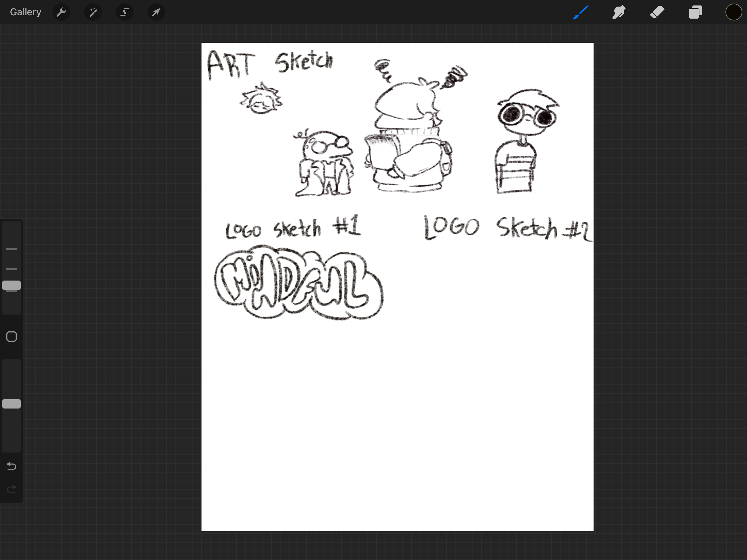The width and height of the screenshot is (747, 560).
Task: Tap the brush opacity slider handle
Action: tap(11, 404)
